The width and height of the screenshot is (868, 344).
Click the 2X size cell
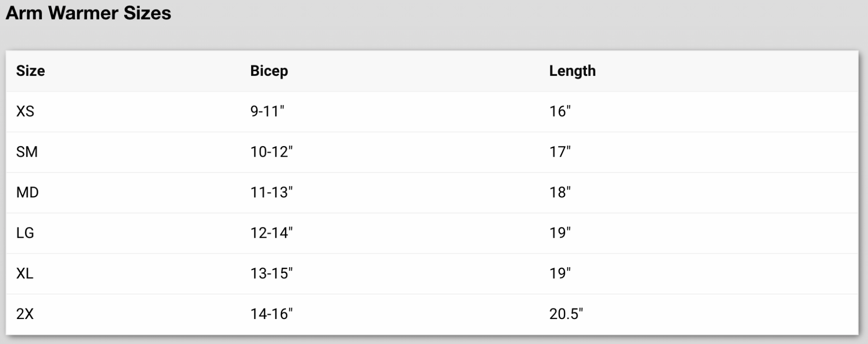(25, 314)
